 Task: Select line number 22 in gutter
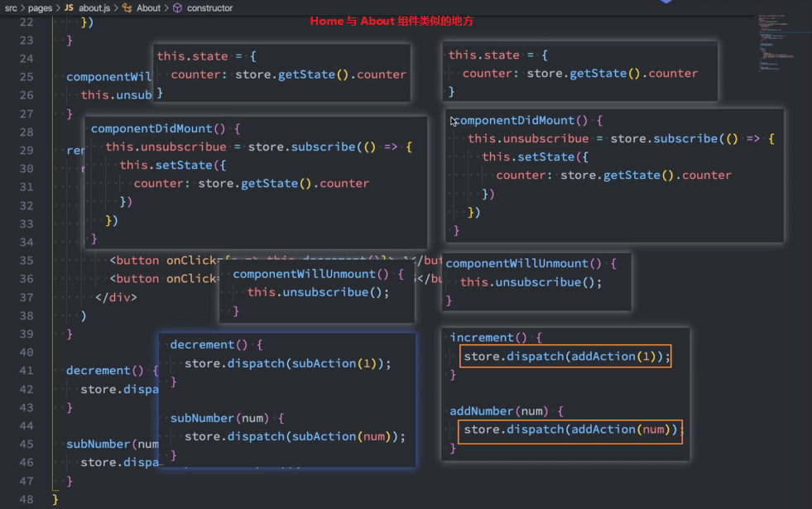pos(26,22)
